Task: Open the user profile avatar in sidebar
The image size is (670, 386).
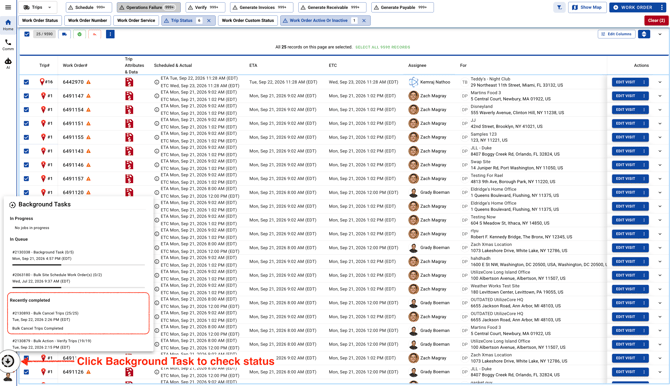Action: click(8, 377)
